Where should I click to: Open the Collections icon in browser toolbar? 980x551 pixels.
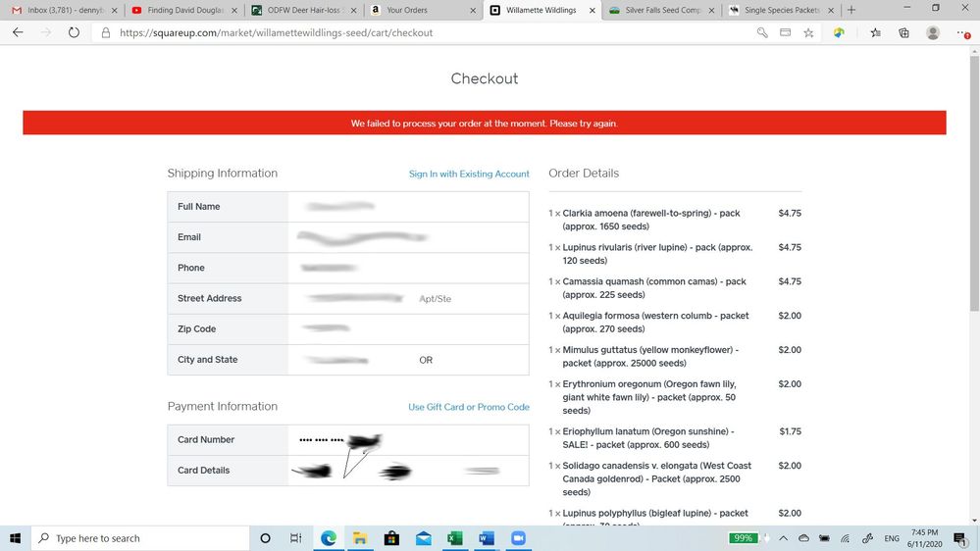[903, 32]
